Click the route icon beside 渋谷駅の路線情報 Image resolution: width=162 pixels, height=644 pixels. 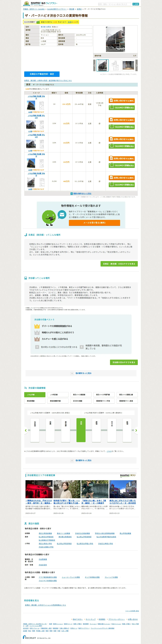click(25, 388)
